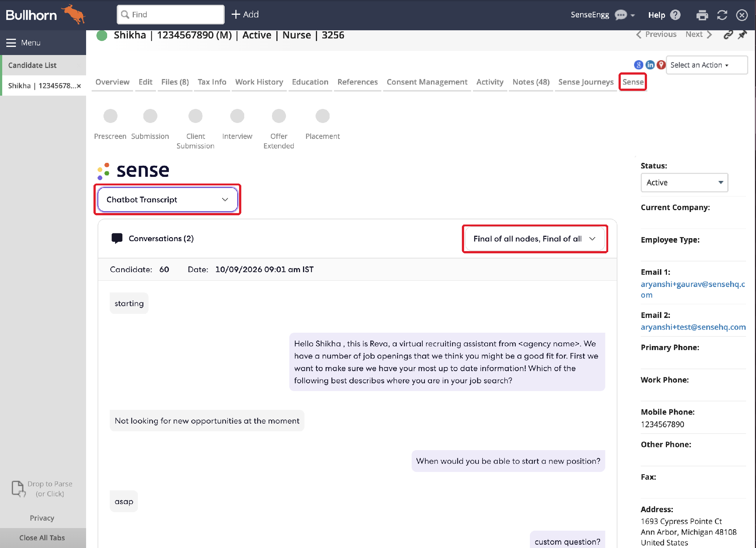This screenshot has height=548, width=756.
Task: Open the hamburger Menu icon
Action: 11,43
